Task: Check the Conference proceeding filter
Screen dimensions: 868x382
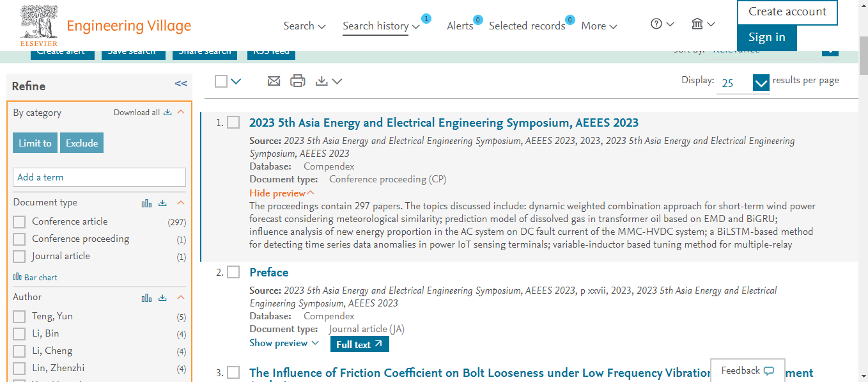Action: click(x=19, y=239)
